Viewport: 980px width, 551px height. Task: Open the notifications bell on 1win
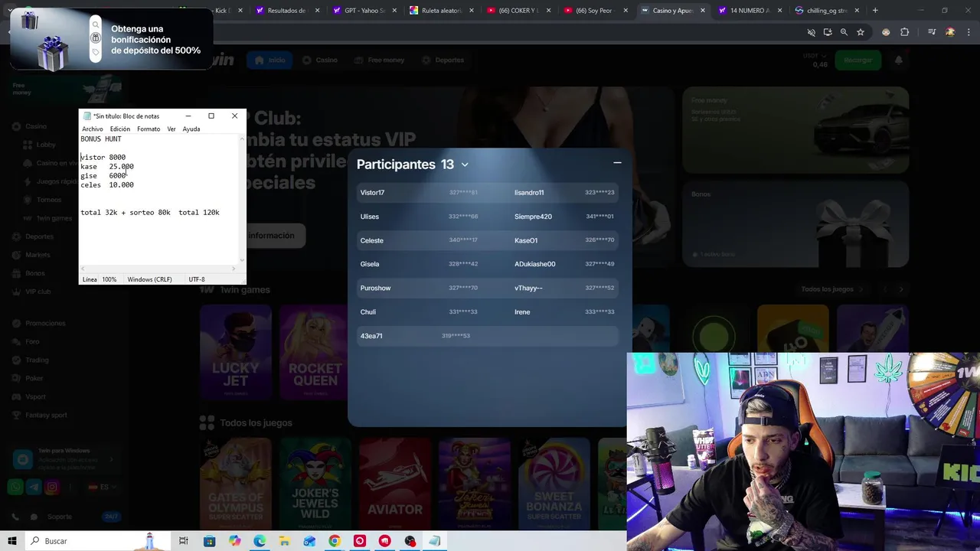point(899,60)
